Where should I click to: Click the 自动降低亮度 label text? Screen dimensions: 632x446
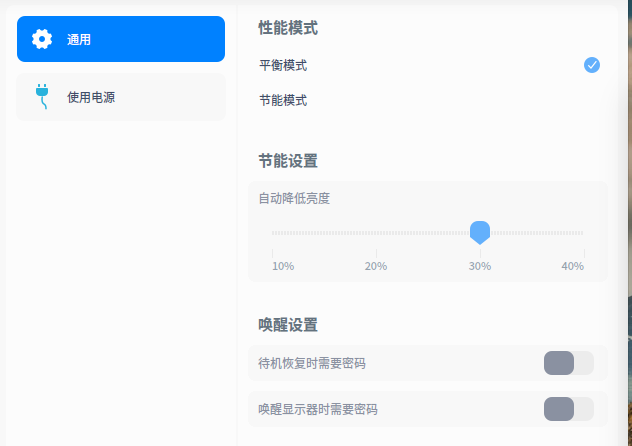(294, 198)
